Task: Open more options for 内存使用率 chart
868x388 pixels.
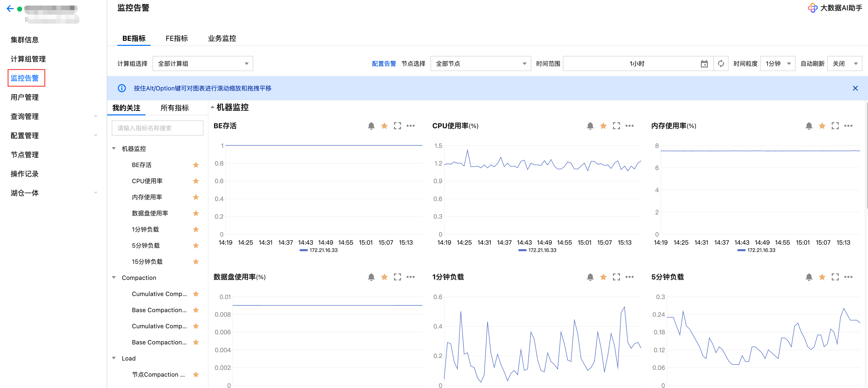Action: pyautogui.click(x=848, y=126)
